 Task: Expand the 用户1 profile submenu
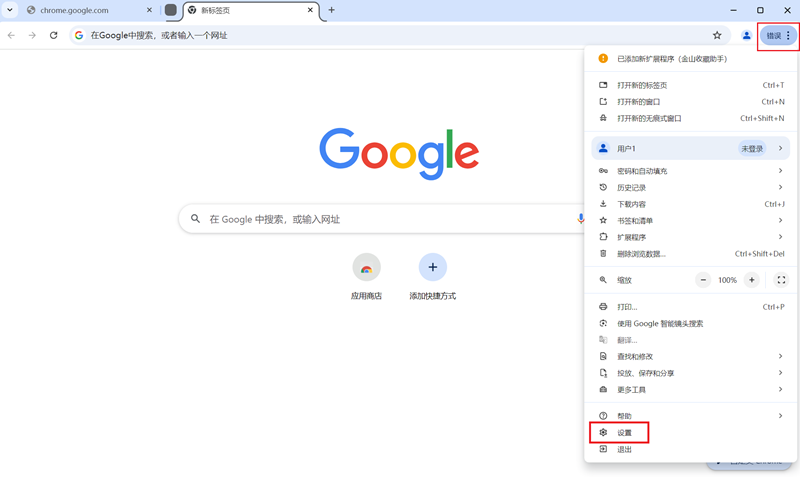pos(691,148)
